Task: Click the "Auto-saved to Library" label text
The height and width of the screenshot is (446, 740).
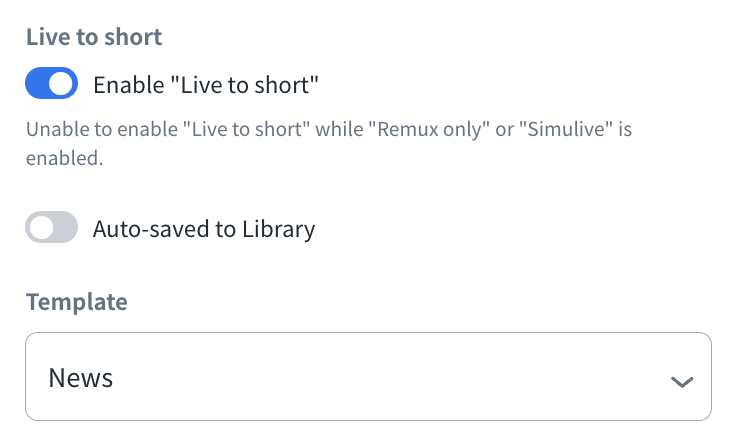Action: click(x=204, y=229)
